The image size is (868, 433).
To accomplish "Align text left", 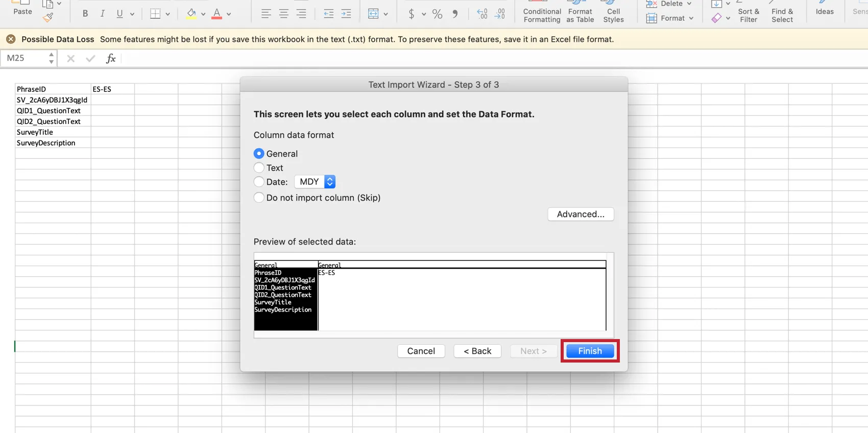I will tap(266, 14).
